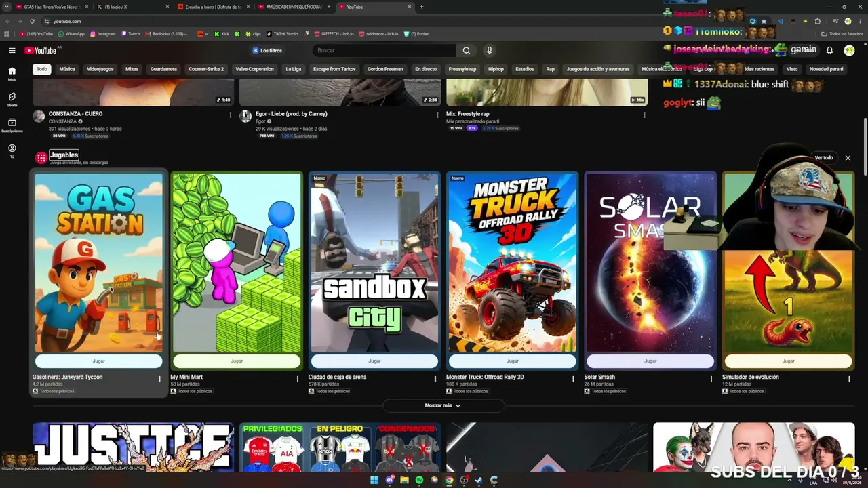Select the Freestyle rap filter chip

point(462,69)
